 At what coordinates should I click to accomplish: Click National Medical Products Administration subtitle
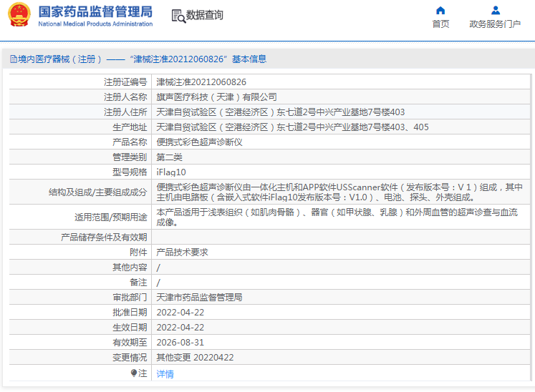click(x=95, y=24)
